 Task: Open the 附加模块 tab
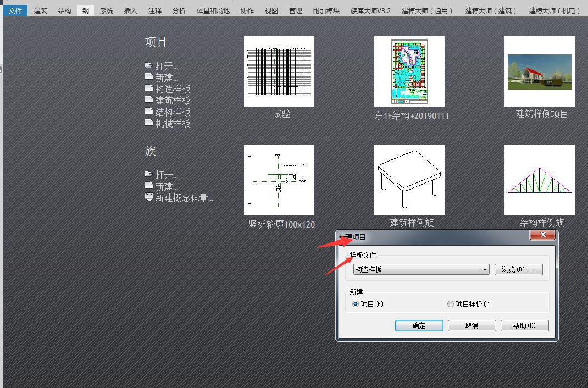[326, 10]
